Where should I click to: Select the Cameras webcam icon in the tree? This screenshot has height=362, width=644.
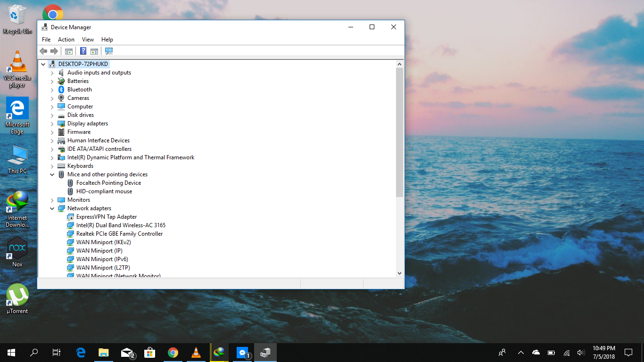point(61,98)
